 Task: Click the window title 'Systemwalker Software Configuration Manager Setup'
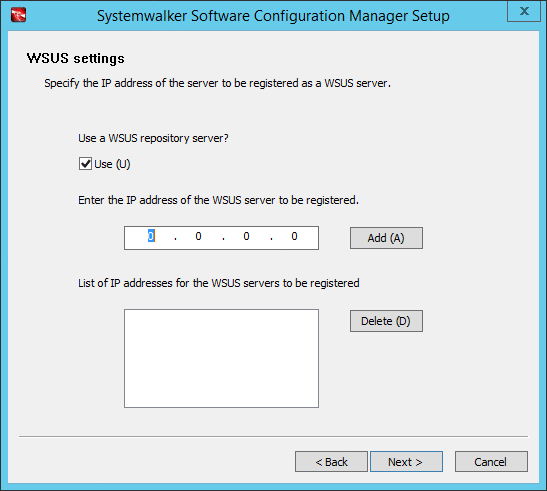point(273,16)
